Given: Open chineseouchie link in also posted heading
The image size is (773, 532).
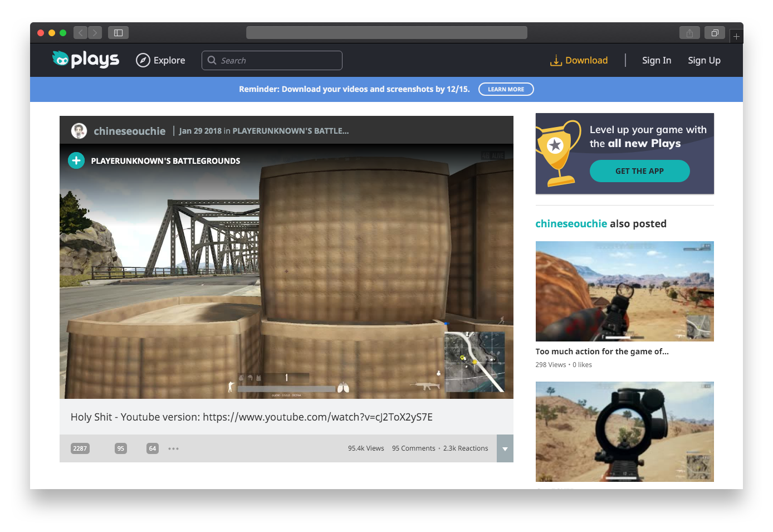Looking at the screenshot, I should [x=571, y=223].
